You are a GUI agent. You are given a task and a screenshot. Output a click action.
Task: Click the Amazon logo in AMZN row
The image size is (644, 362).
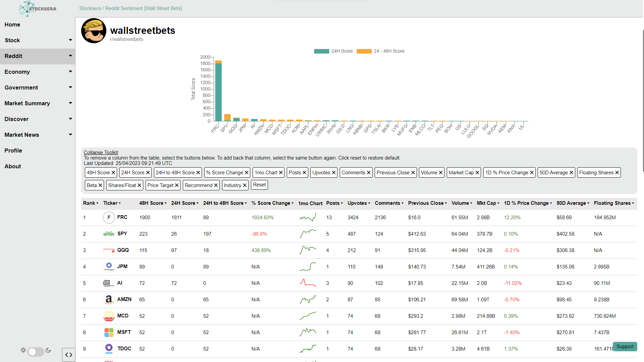[109, 300]
